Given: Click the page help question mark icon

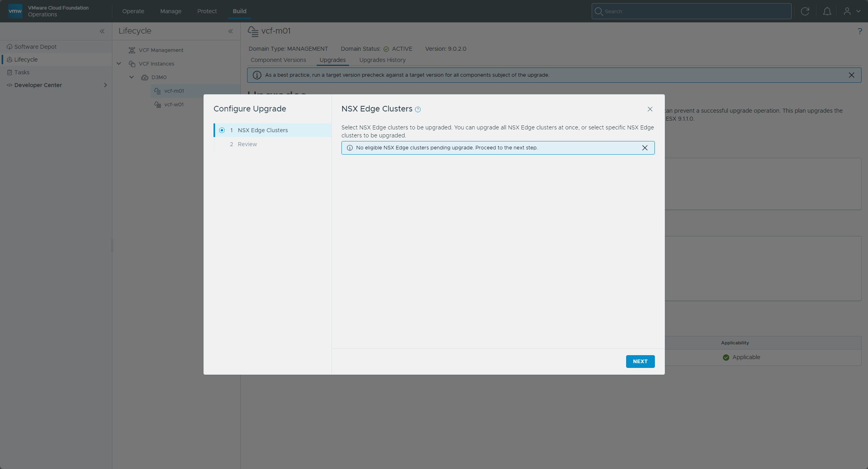Looking at the screenshot, I should [860, 31].
